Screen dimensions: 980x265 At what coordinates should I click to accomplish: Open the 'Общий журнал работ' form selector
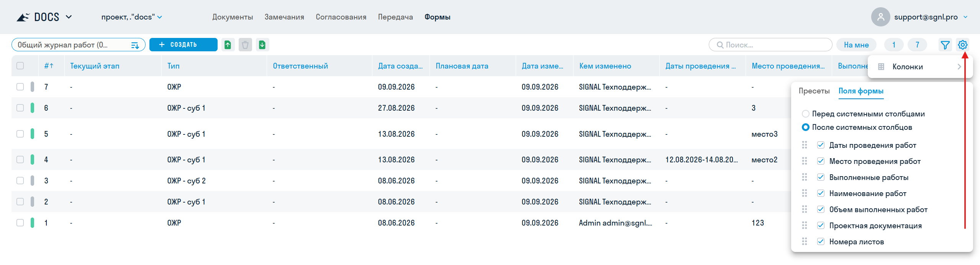coord(79,45)
